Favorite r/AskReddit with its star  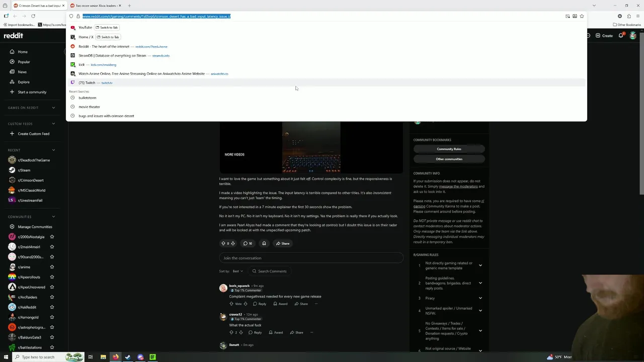coord(52,307)
